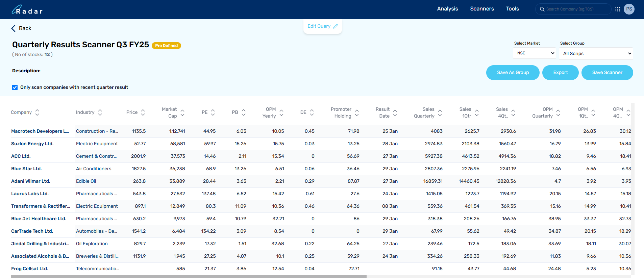The height and width of the screenshot is (278, 644).
Task: Select Adani Wilmar market cap 33,889
Action: [x=177, y=181]
